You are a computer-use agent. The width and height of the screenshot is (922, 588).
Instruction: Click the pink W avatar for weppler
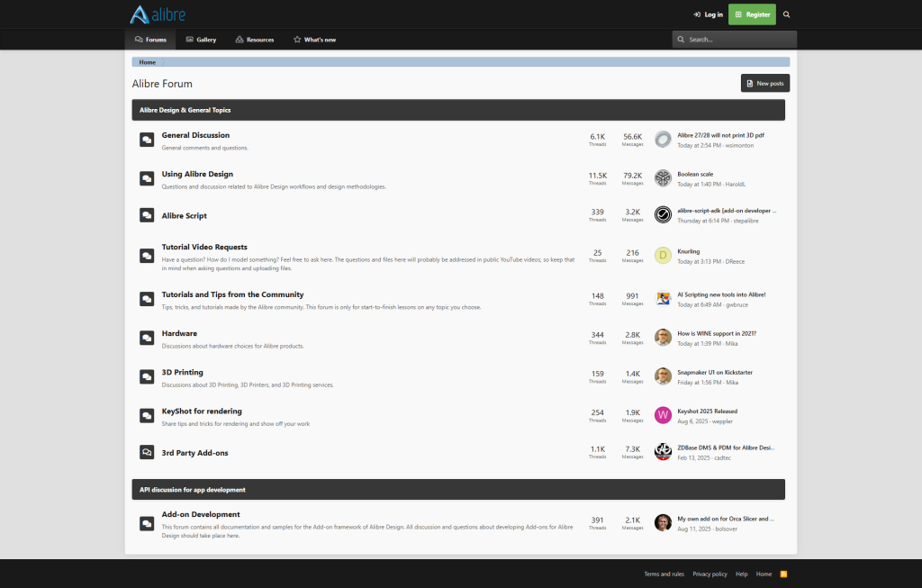[663, 415]
